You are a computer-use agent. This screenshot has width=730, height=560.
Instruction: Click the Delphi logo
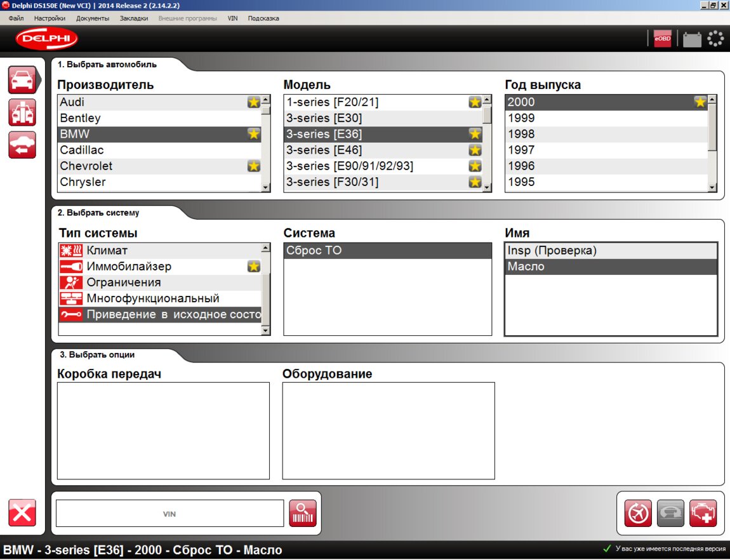(46, 39)
